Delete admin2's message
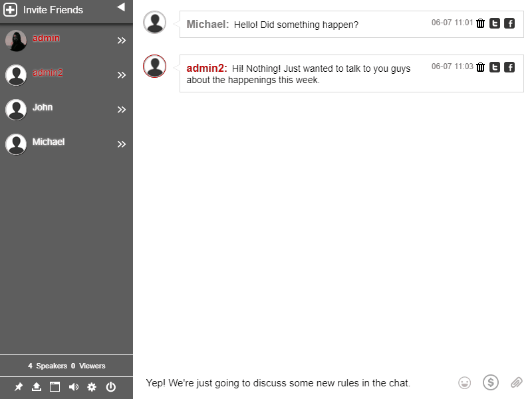Viewport: 532px width, 399px height. [x=480, y=66]
